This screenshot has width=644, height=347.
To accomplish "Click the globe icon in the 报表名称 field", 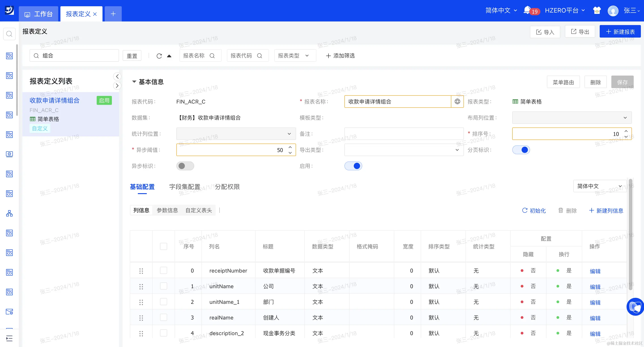I will click(457, 102).
